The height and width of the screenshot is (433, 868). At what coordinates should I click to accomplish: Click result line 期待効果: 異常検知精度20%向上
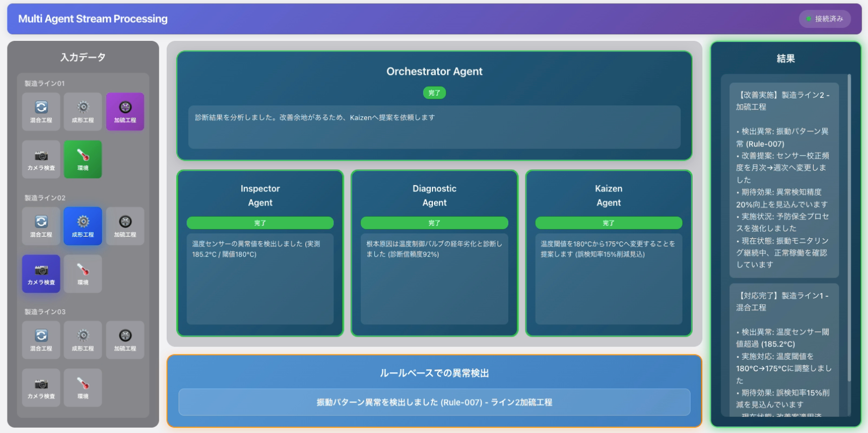tap(782, 198)
